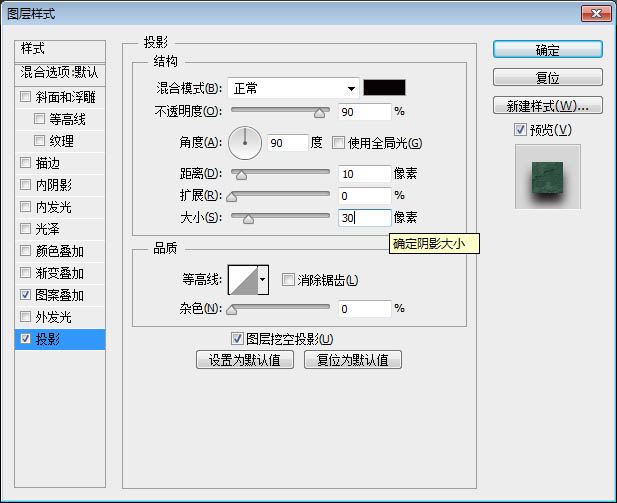Viewport: 617px width, 503px height.
Task: Enable 纹理 checkbox
Action: (39, 141)
